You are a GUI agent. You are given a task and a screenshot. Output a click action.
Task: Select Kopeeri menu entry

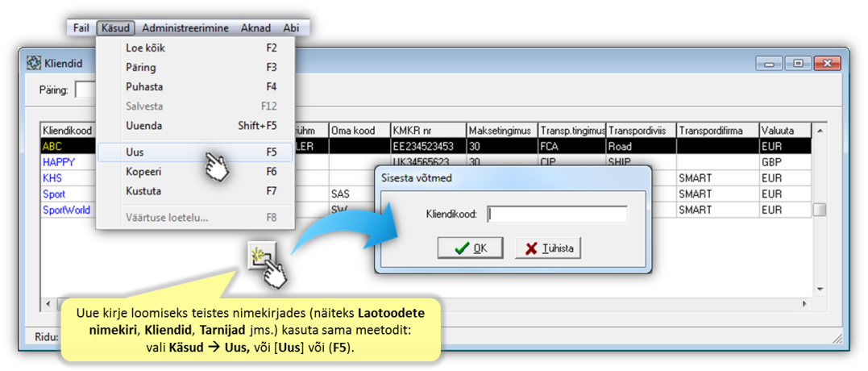coord(195,172)
